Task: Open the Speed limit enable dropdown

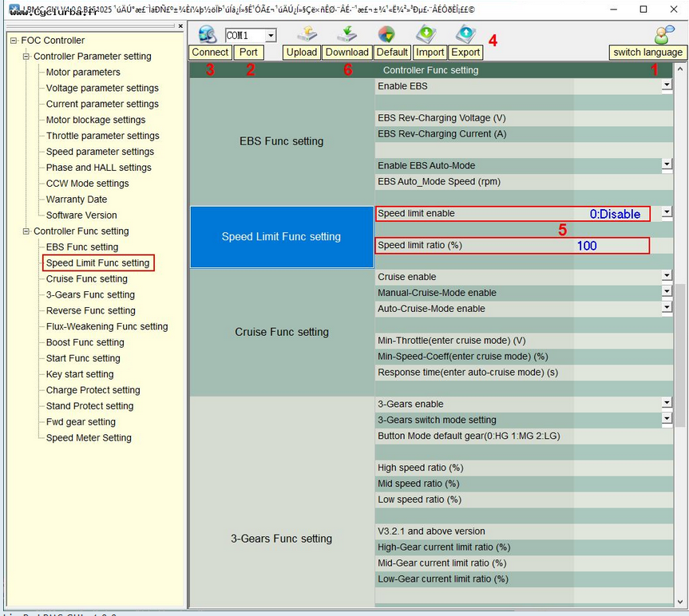Action: point(667,213)
